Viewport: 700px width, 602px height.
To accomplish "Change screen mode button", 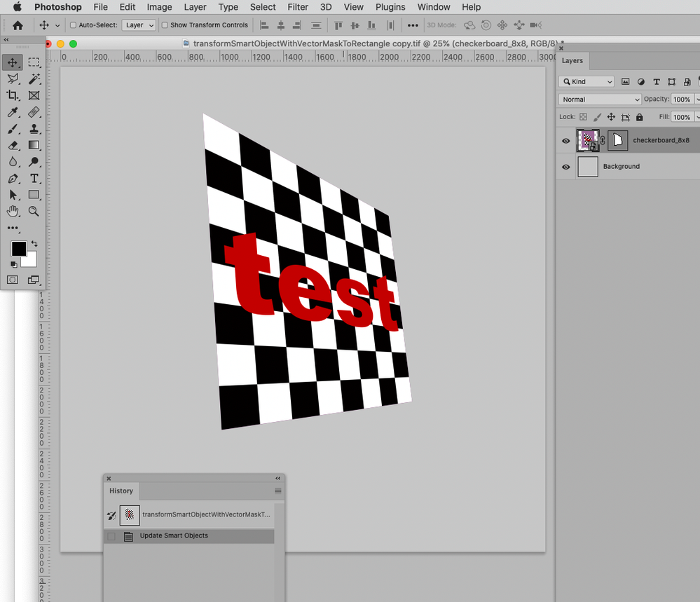I will pyautogui.click(x=34, y=280).
